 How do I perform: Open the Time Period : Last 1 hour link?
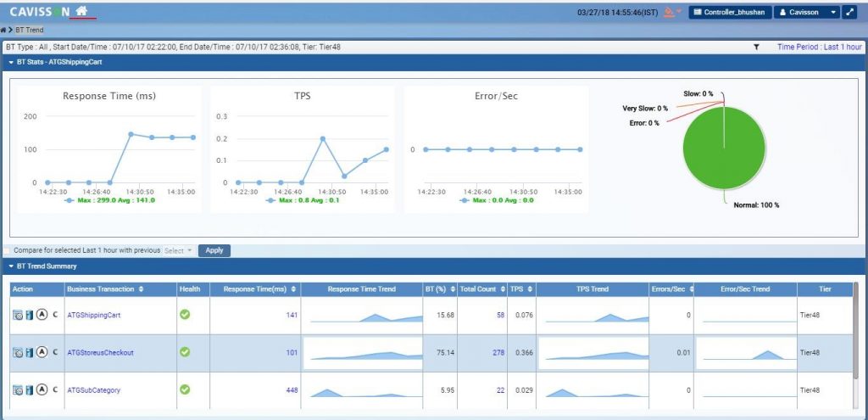(x=820, y=48)
